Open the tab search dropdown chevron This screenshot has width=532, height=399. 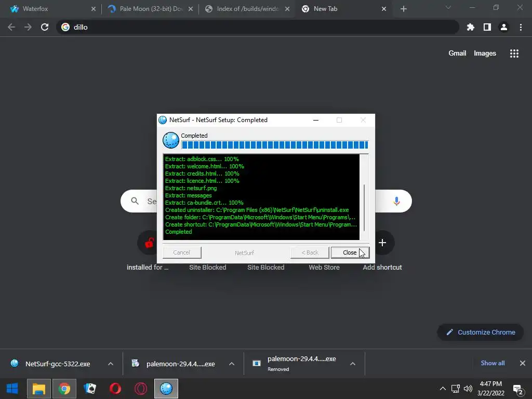tap(448, 7)
